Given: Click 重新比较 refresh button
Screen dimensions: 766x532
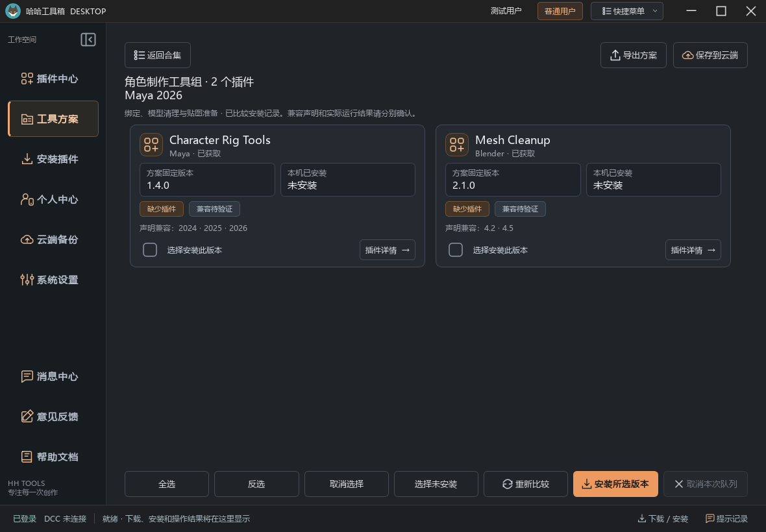Looking at the screenshot, I should (x=526, y=484).
